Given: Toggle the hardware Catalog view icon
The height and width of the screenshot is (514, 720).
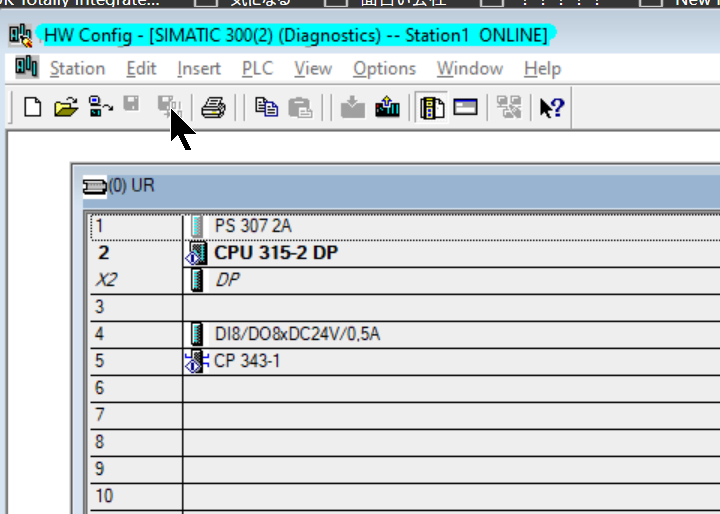Looking at the screenshot, I should 432,107.
